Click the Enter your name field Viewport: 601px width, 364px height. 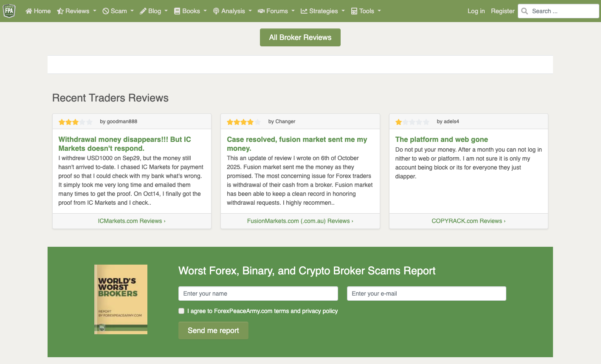(x=258, y=293)
